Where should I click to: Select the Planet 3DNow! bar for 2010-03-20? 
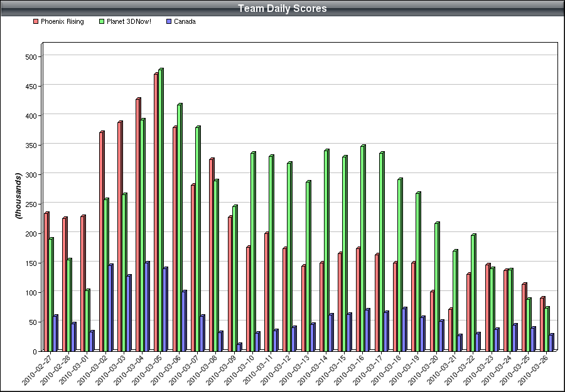tap(437, 287)
